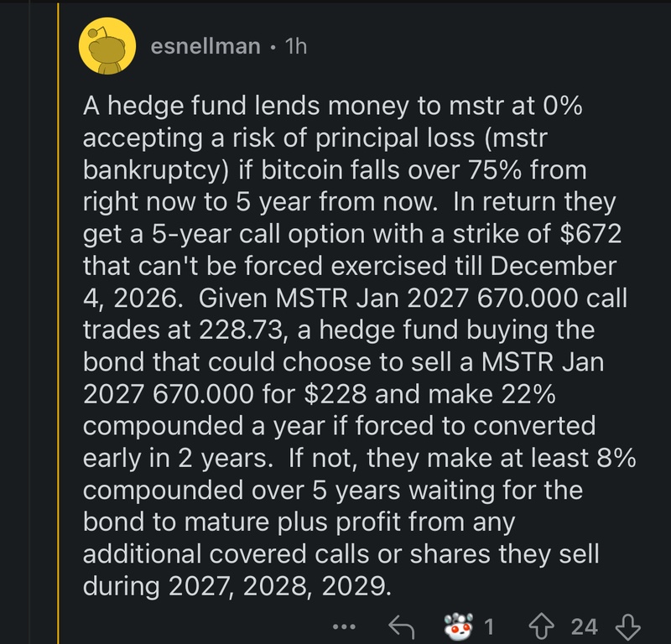Click the comment's first line about hedge fund
671x644 pixels.
click(x=332, y=106)
